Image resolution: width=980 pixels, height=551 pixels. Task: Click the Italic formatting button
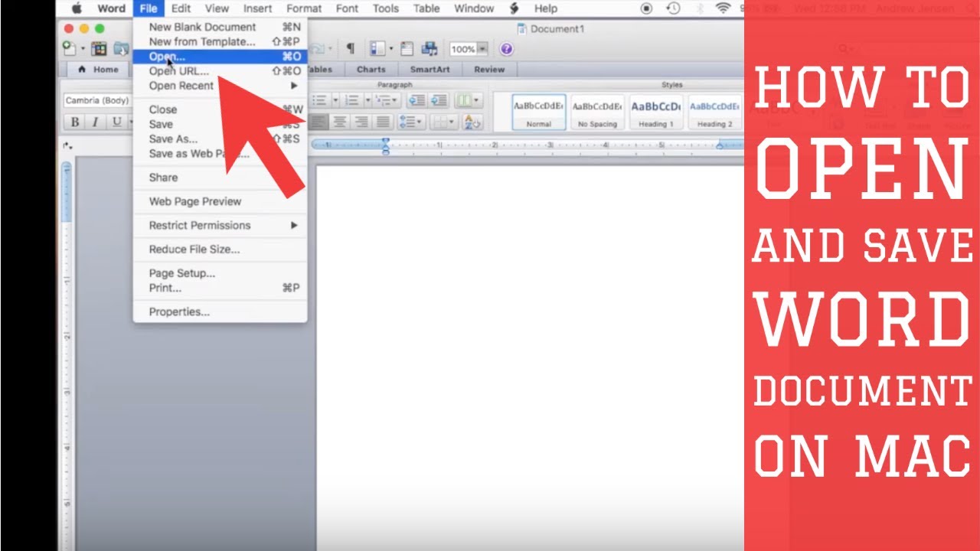click(x=95, y=122)
